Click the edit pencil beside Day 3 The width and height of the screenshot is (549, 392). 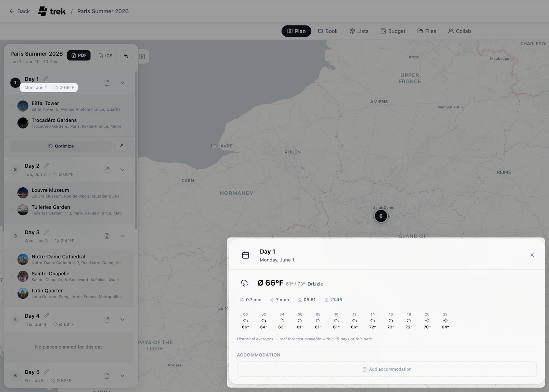(x=46, y=232)
